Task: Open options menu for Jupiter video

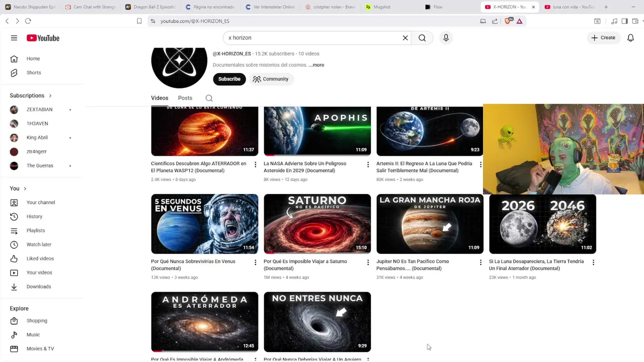Action: tap(480, 262)
